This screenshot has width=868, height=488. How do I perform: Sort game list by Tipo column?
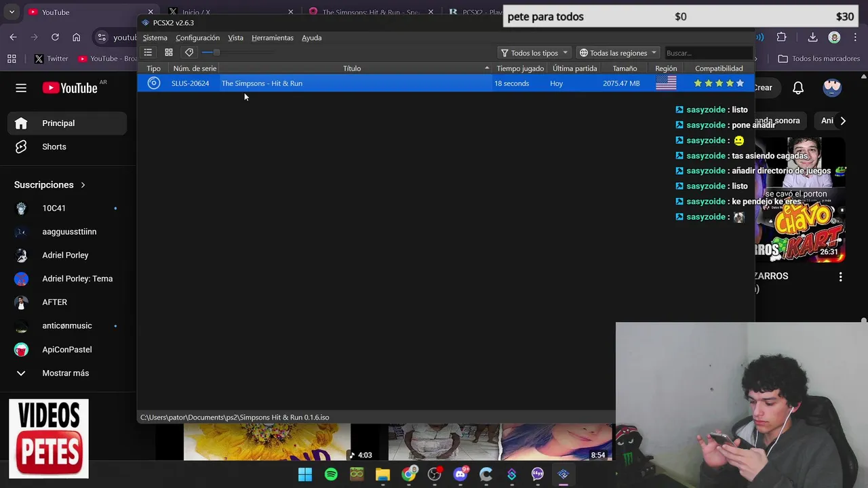tap(154, 68)
